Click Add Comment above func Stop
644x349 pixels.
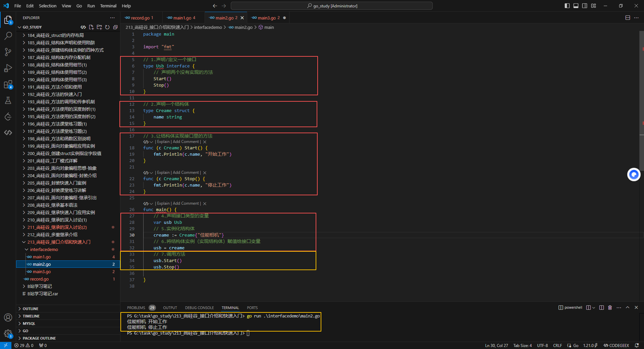tap(186, 172)
